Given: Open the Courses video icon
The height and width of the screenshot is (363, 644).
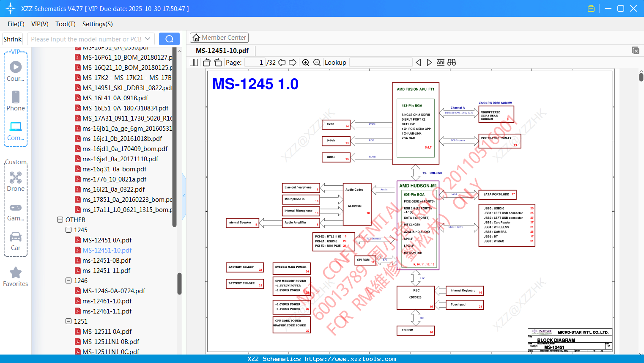Looking at the screenshot, I should 16,67.
